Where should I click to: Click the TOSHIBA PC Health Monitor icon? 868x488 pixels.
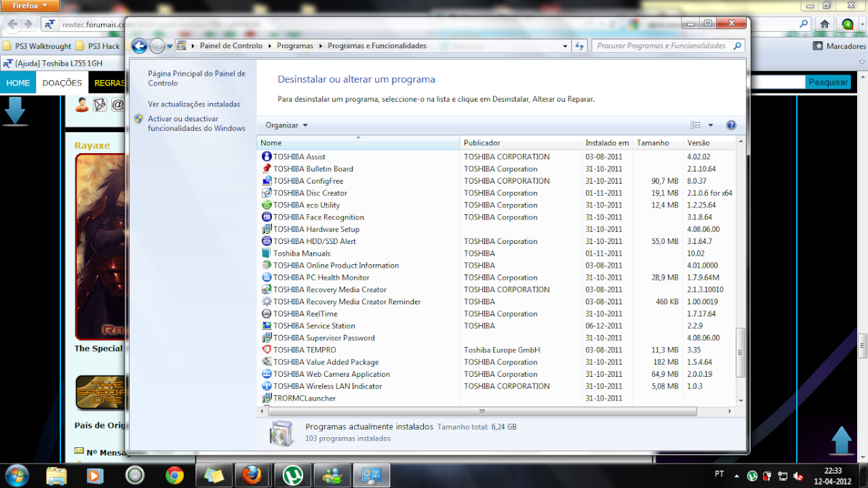(x=267, y=278)
